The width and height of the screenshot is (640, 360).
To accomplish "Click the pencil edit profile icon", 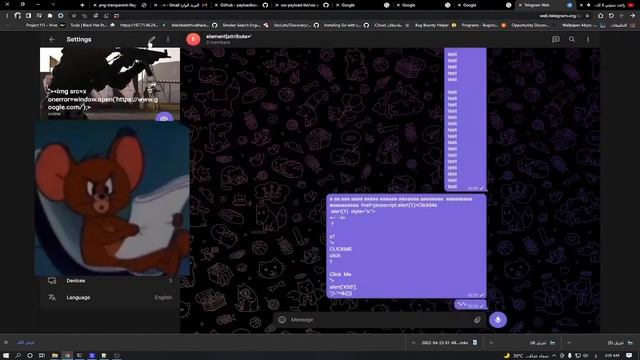I will [151, 40].
